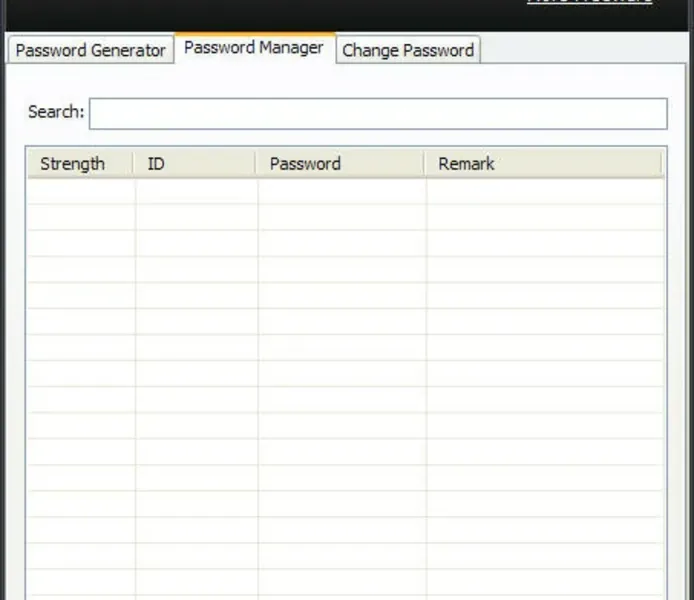The width and height of the screenshot is (694, 600).
Task: Click the divider between ID and Password headers
Action: pos(257,164)
